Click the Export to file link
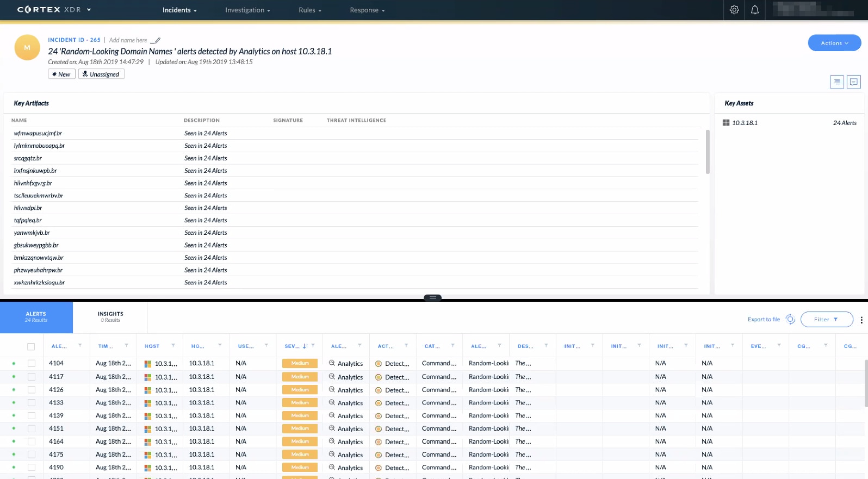 [764, 320]
